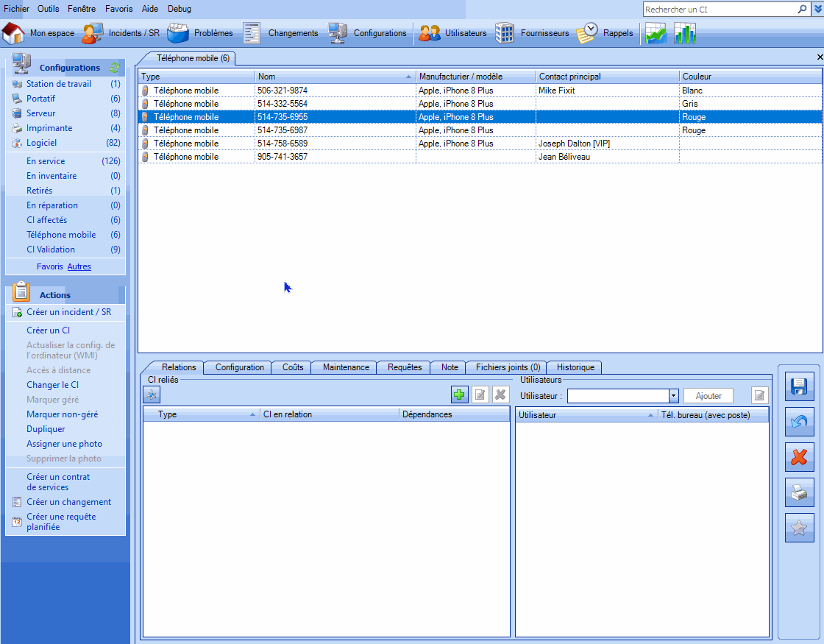Viewport: 824px width, 644px height.
Task: Click the star favorite icon
Action: point(799,528)
